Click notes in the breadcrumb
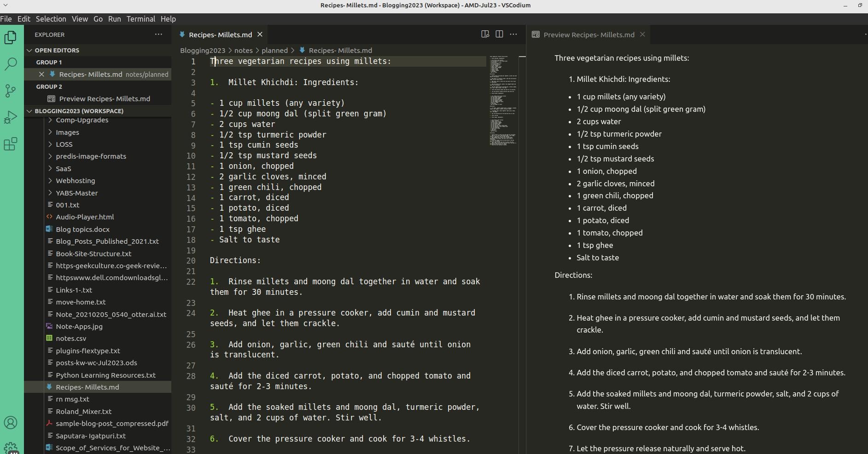This screenshot has width=868, height=454. [243, 50]
